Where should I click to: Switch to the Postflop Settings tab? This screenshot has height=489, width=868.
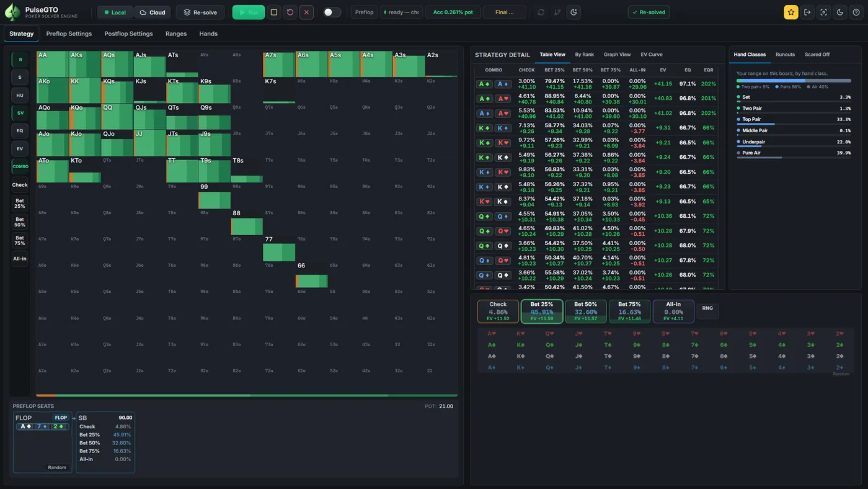click(128, 34)
